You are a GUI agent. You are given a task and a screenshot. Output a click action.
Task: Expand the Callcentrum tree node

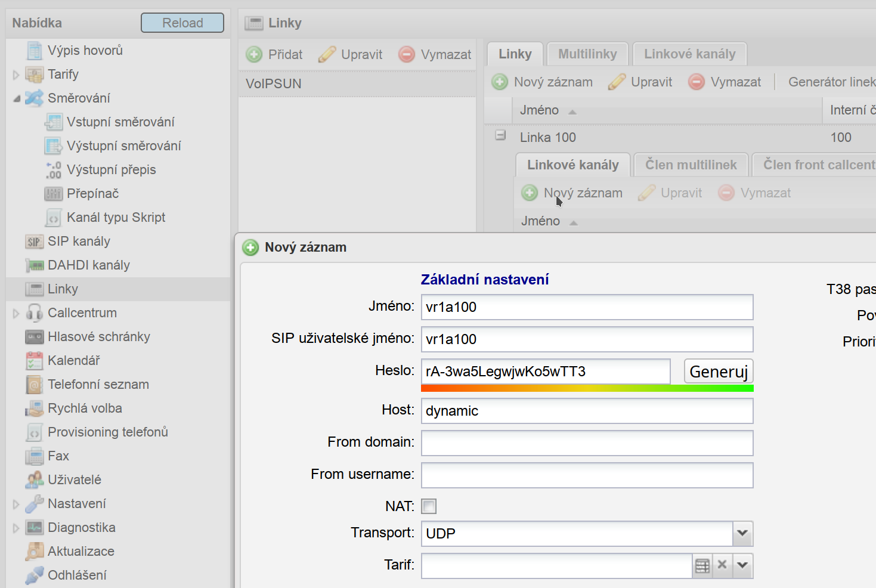pyautogui.click(x=16, y=314)
